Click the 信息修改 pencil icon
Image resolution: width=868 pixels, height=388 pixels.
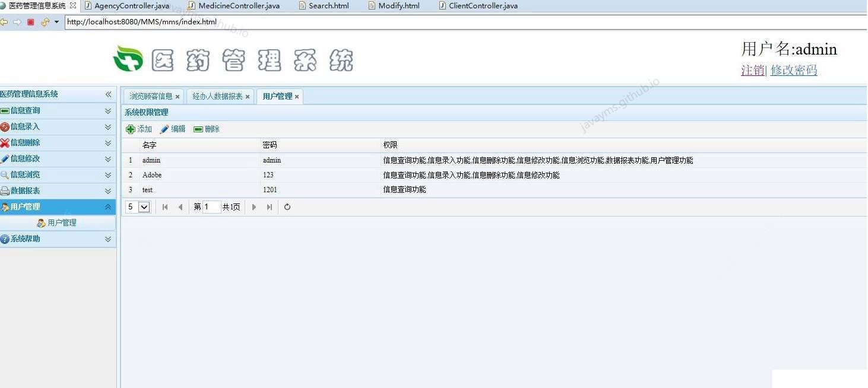click(x=7, y=158)
